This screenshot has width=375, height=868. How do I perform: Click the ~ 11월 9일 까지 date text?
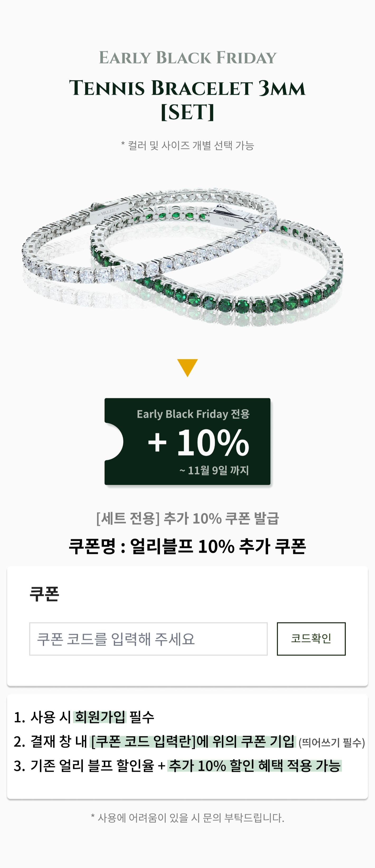tap(214, 470)
